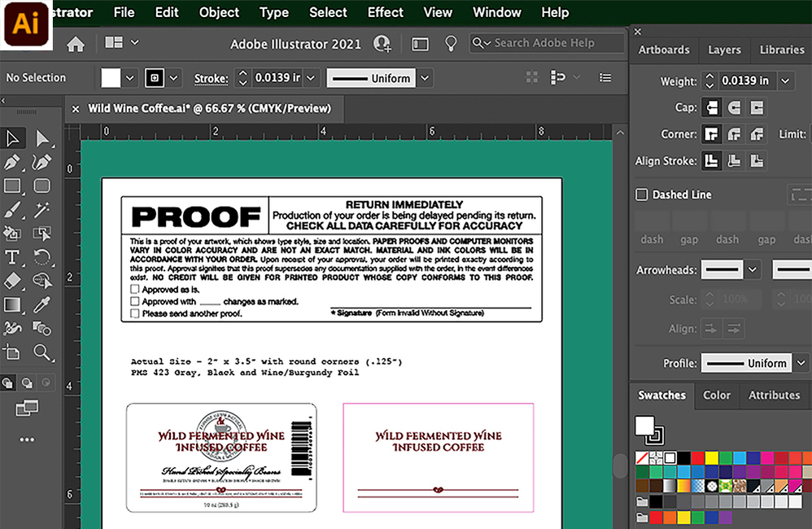Select the Rounded Rectangle tool

pos(42,186)
